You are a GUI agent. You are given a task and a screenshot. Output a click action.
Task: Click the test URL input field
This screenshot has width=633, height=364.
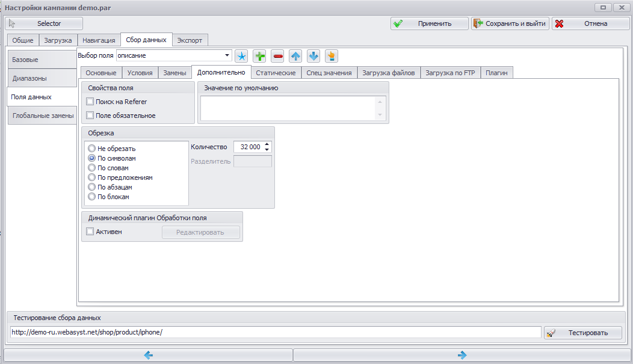276,332
